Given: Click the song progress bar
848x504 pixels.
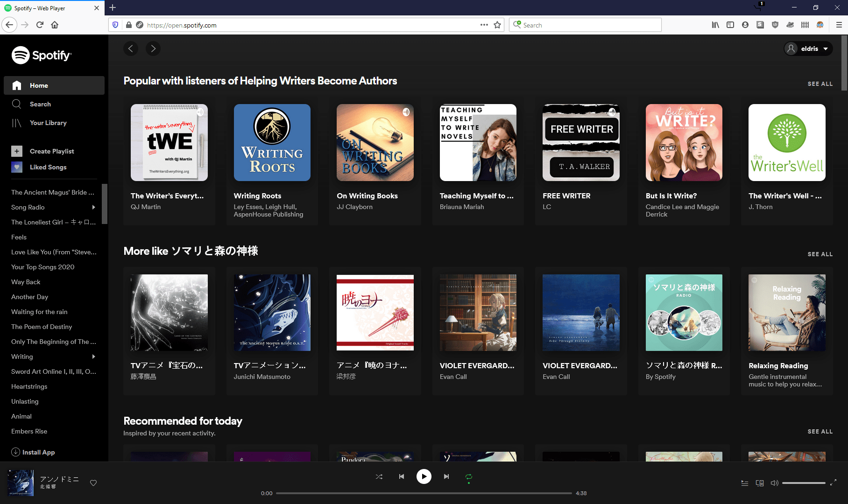Looking at the screenshot, I should click(x=424, y=493).
